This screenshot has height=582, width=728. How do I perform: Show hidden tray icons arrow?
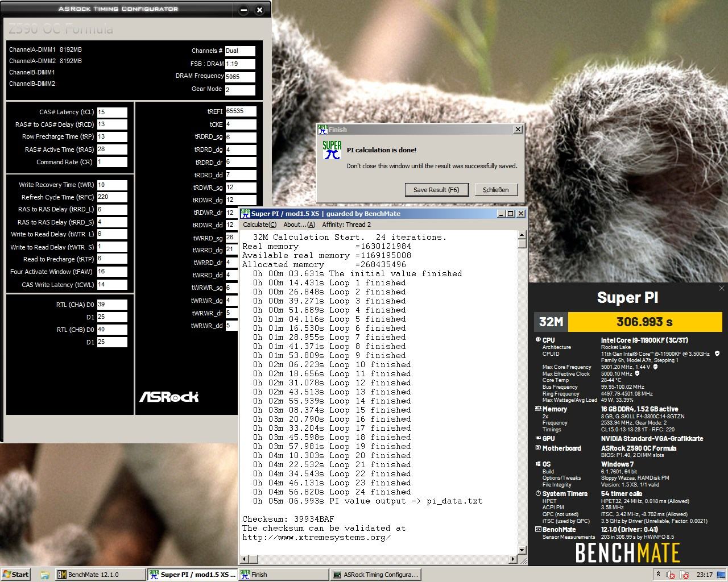point(658,575)
